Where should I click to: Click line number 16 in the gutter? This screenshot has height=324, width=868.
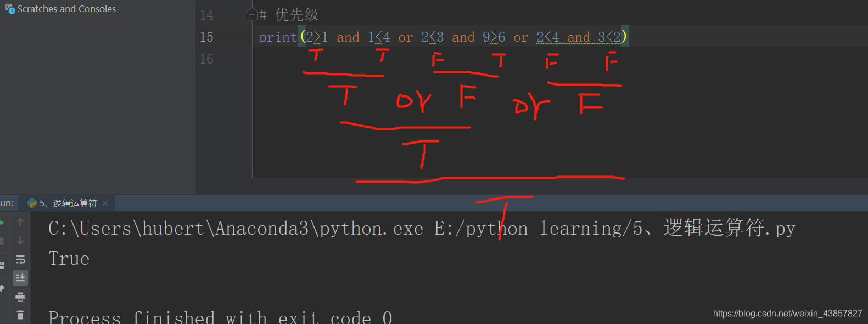coord(206,59)
